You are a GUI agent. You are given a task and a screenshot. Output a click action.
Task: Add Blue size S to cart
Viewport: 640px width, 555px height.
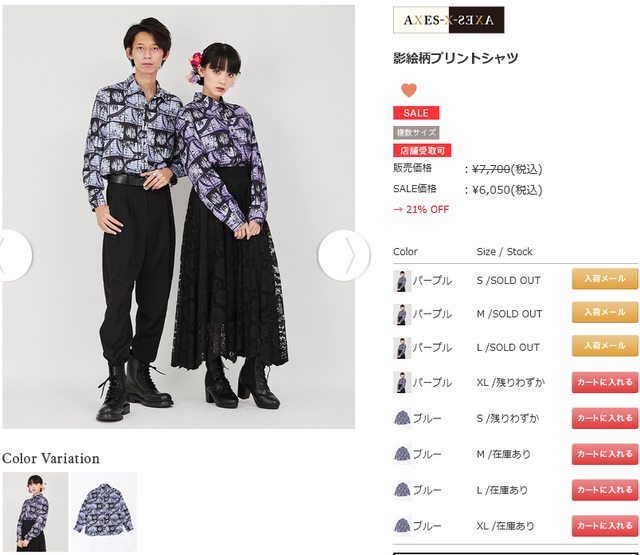click(604, 418)
